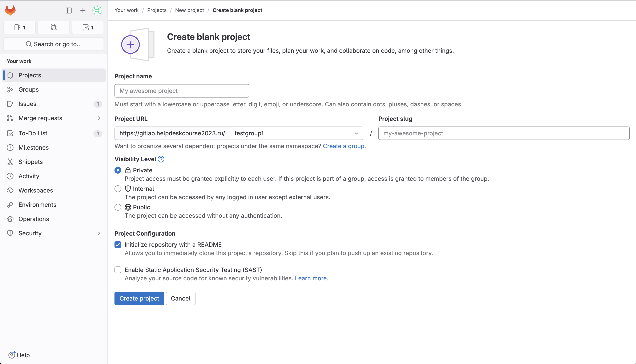636x364 pixels.
Task: Enable Static Application Security Testing checkbox
Action: pyautogui.click(x=117, y=270)
